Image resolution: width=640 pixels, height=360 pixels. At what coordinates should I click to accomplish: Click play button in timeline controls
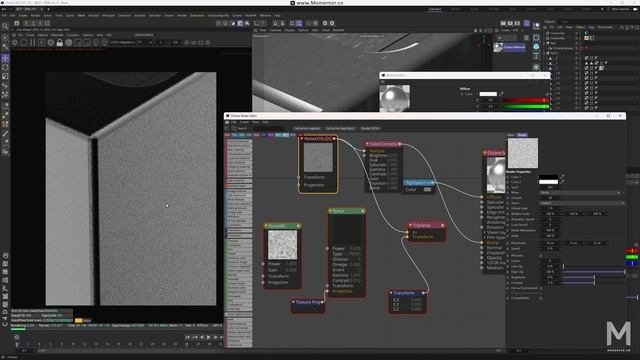pos(209,337)
